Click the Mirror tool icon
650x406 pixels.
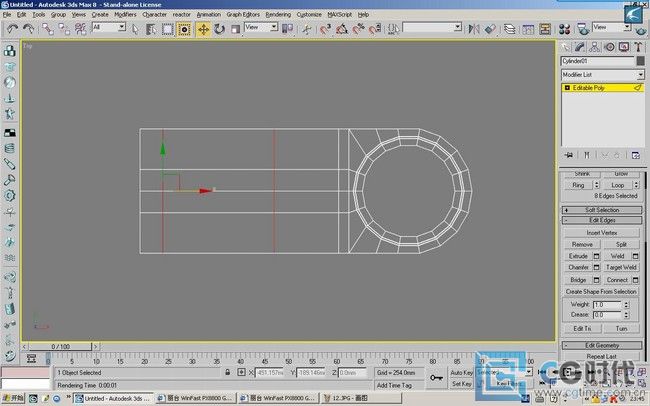(474, 29)
